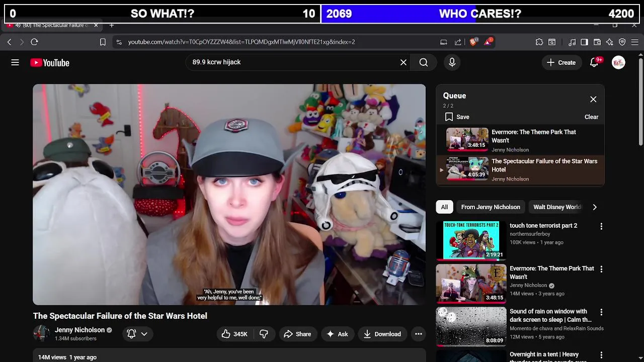This screenshot has width=644, height=362.
Task: Click the video title text
Action: click(120, 316)
